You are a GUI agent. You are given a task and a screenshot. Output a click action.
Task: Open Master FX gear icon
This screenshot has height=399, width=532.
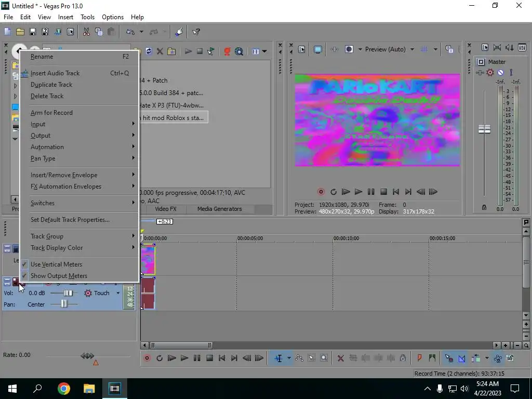pyautogui.click(x=490, y=72)
